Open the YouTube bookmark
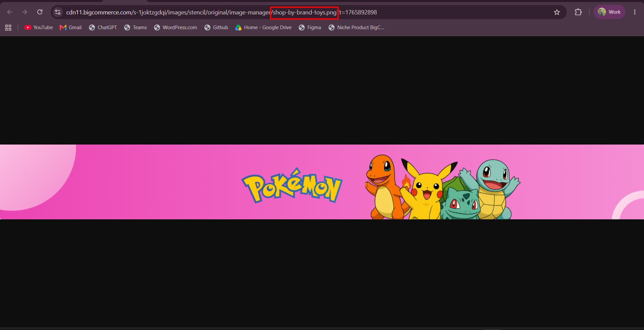644x330 pixels. (39, 27)
